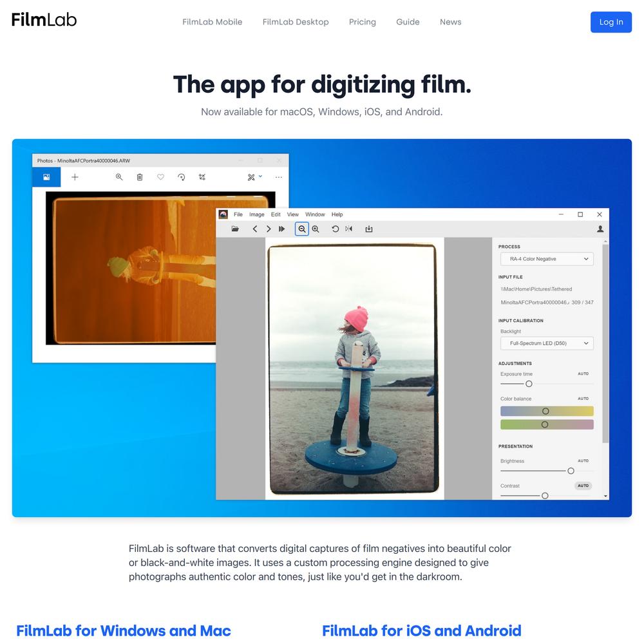Click the zoom in magnifier icon
644x644 pixels.
[x=316, y=229]
